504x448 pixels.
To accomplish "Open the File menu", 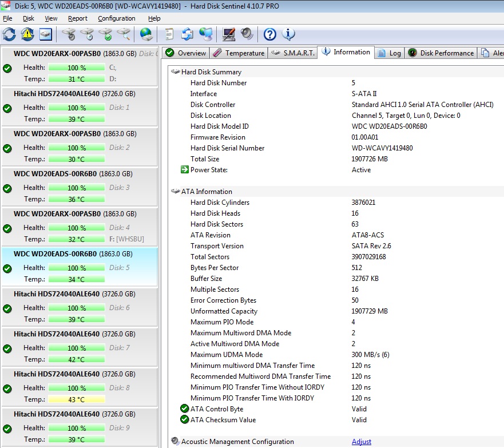I will 7,18.
